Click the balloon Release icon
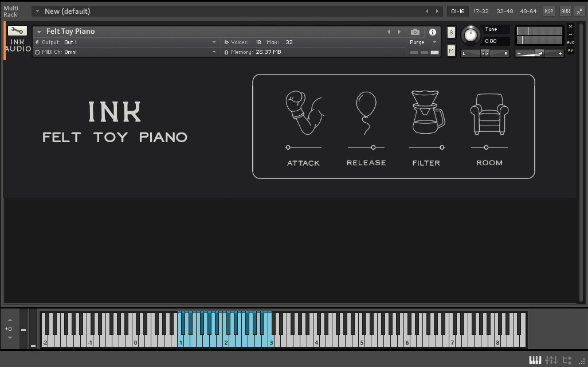 point(366,112)
